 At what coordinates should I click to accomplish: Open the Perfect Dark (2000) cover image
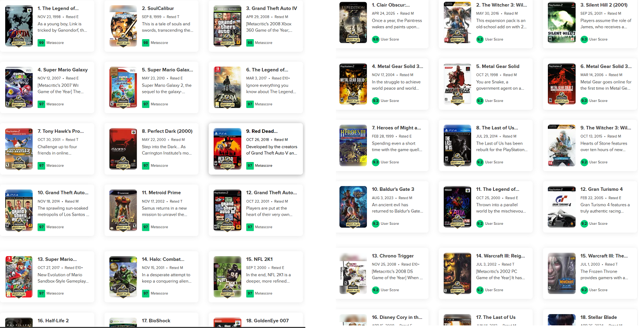point(123,149)
